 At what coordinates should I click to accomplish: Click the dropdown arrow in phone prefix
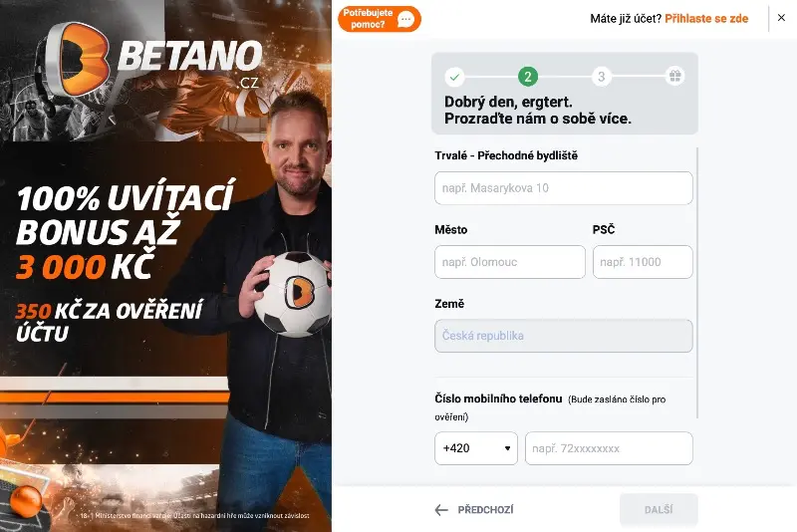point(507,448)
